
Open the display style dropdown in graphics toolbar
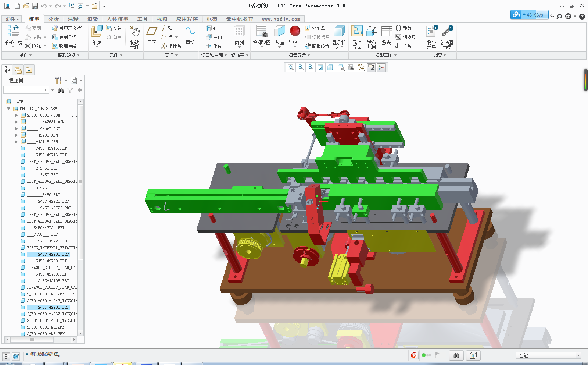[330, 67]
